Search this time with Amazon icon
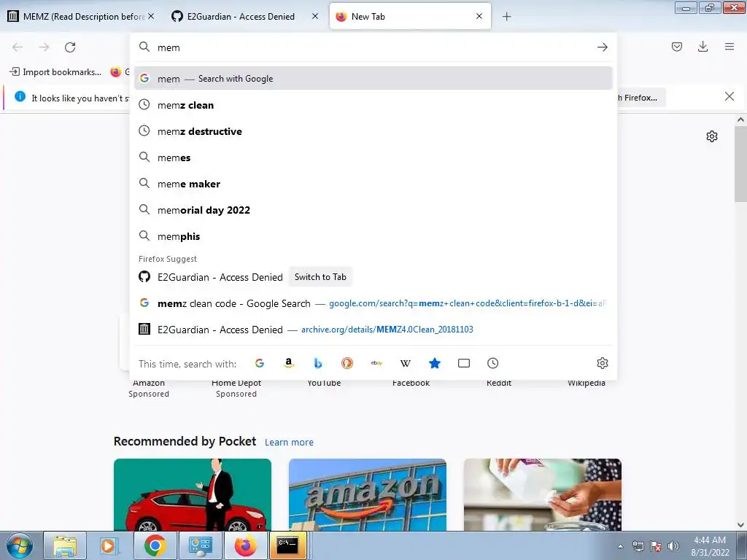Screen dimensions: 747x560 click(289, 363)
